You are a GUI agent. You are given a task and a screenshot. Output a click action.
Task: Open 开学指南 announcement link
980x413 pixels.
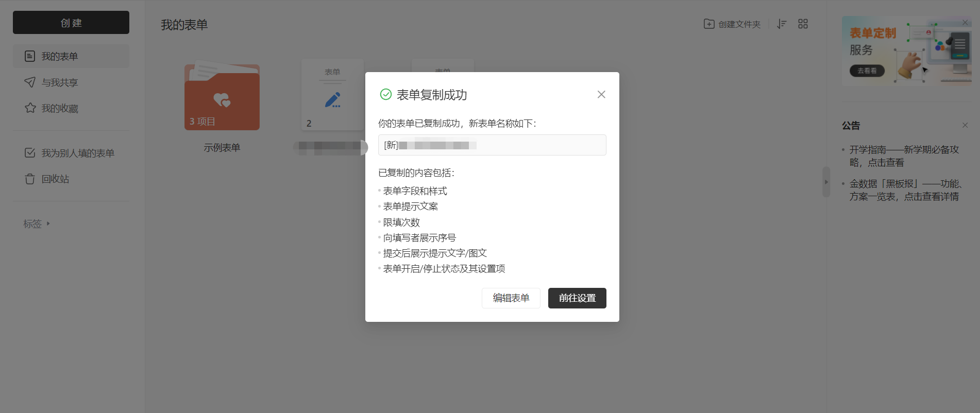pos(904,156)
